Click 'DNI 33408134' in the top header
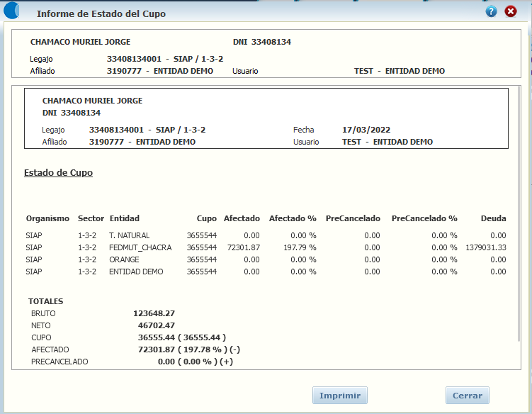Image resolution: width=532 pixels, height=414 pixels. tap(262, 42)
